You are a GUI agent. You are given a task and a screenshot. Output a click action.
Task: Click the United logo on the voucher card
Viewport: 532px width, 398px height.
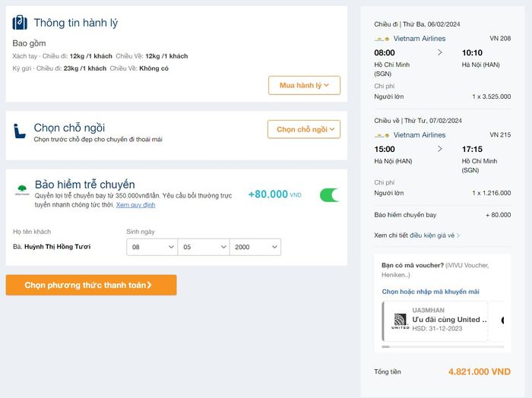coord(400,321)
